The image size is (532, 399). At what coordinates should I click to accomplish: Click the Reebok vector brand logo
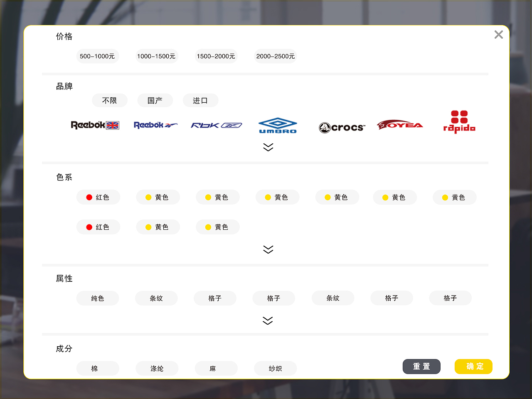[x=156, y=125]
